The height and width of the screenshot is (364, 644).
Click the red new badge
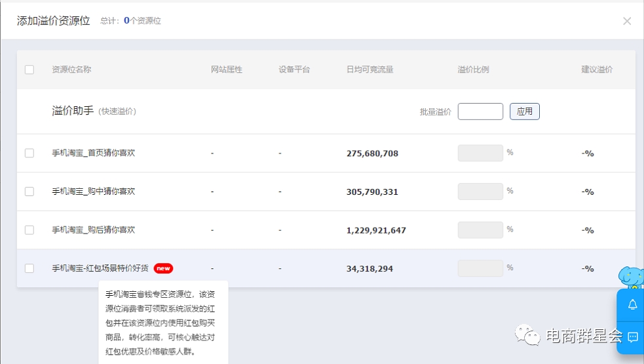pos(163,268)
